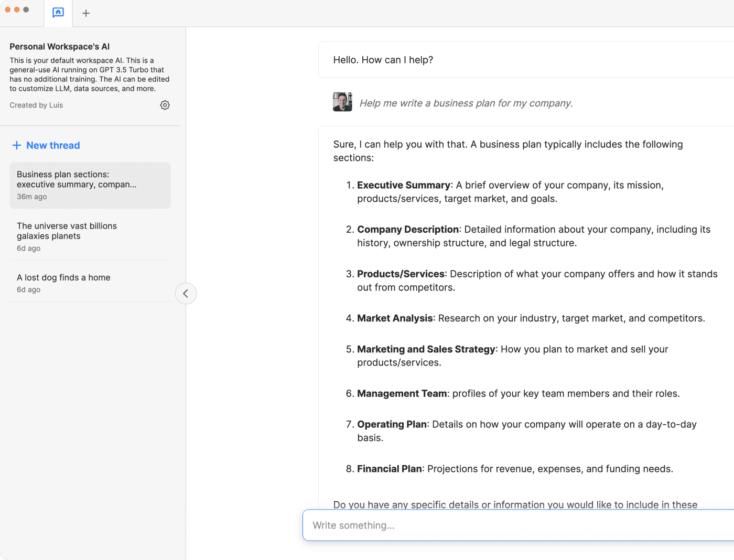The image size is (734, 560).
Task: Open workspace AI settings gear
Action: (x=165, y=105)
